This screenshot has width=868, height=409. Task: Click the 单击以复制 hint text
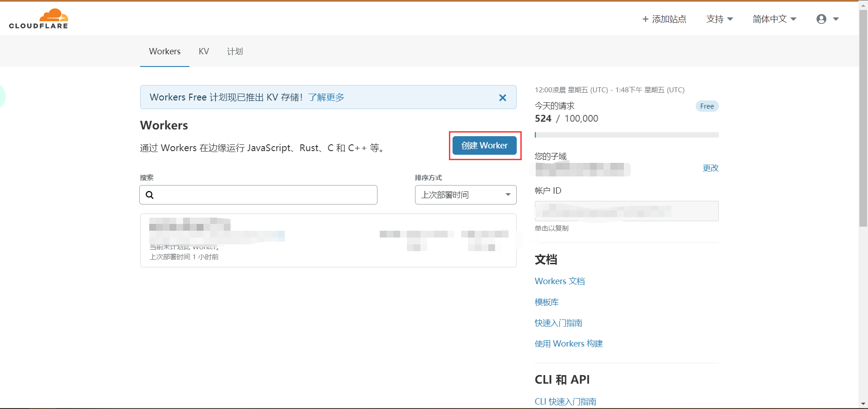tap(552, 228)
